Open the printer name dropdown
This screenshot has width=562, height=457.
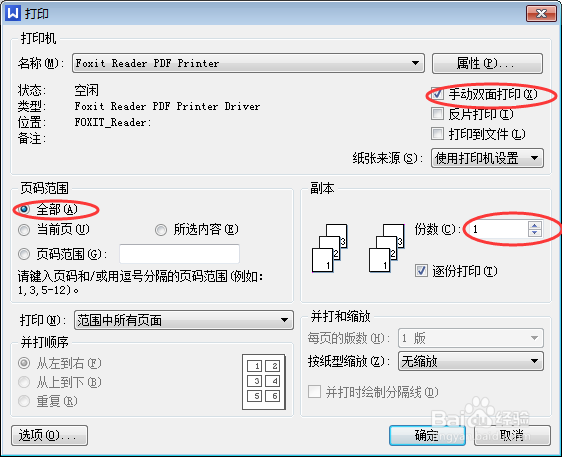coord(248,63)
